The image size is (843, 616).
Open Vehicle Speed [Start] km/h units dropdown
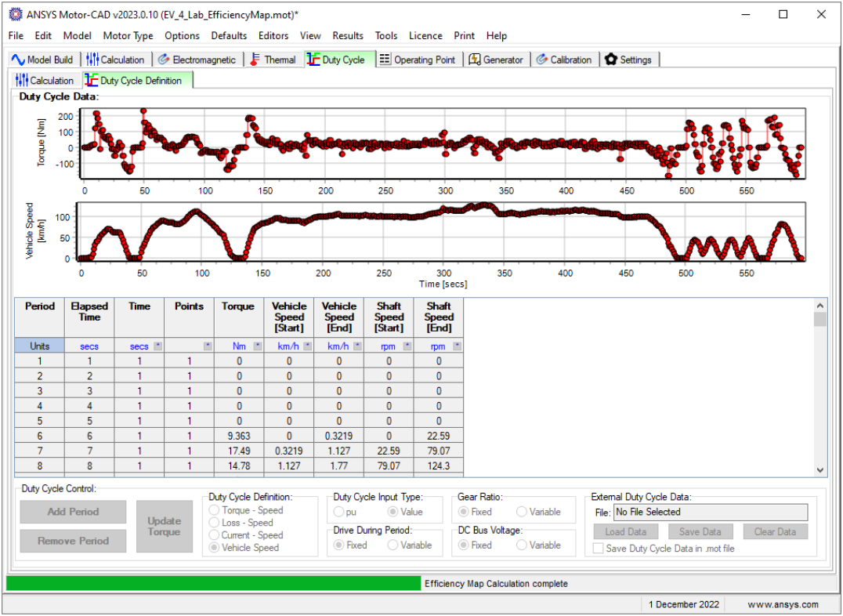coord(308,346)
